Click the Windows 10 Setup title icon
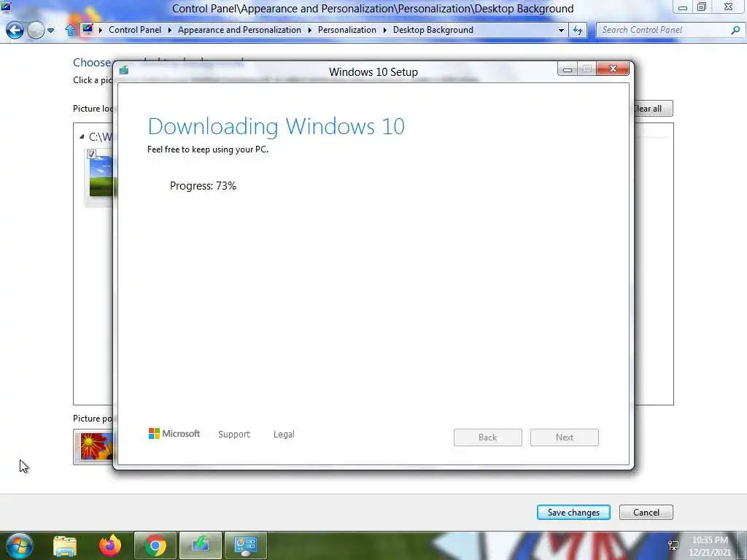The image size is (747, 560). [x=124, y=71]
